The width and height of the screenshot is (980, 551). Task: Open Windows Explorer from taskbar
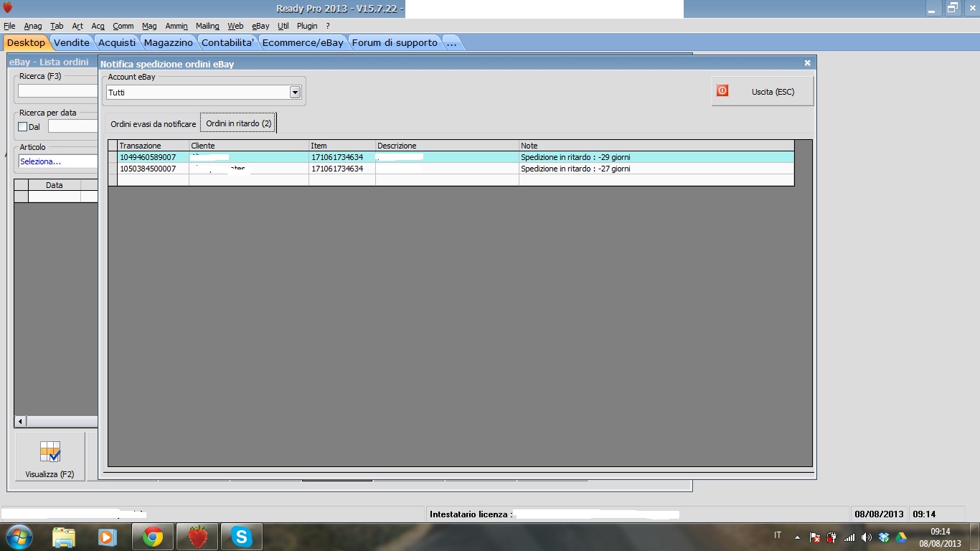pos(64,537)
